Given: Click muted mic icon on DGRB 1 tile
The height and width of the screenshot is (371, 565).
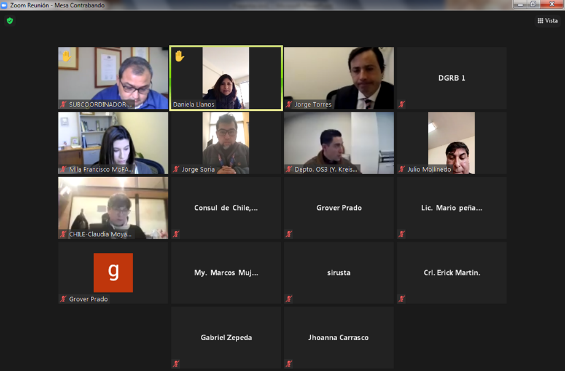Looking at the screenshot, I should tap(402, 104).
